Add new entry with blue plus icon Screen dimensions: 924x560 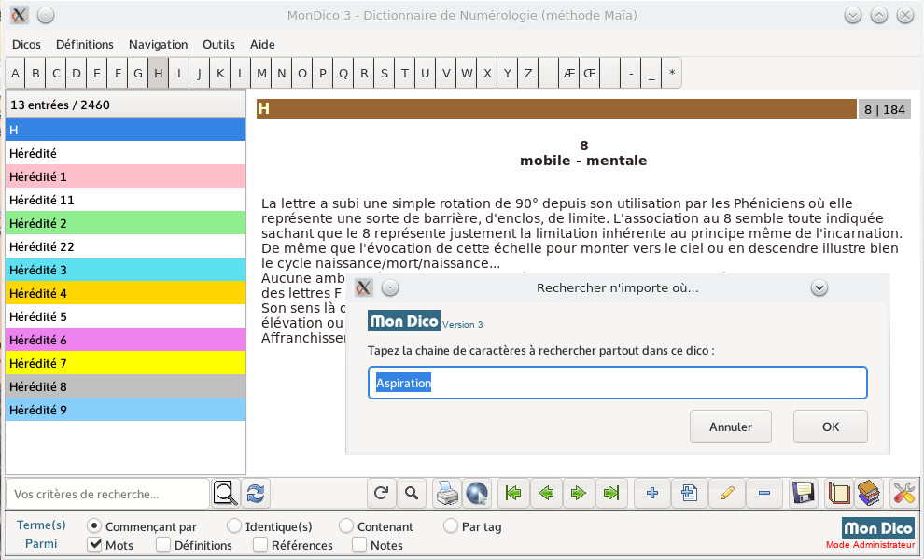point(652,493)
